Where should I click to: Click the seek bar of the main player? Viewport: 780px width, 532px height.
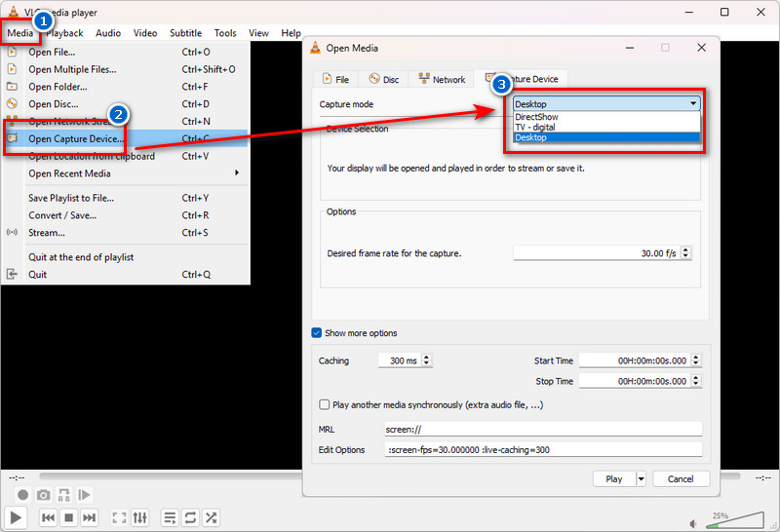click(x=171, y=476)
